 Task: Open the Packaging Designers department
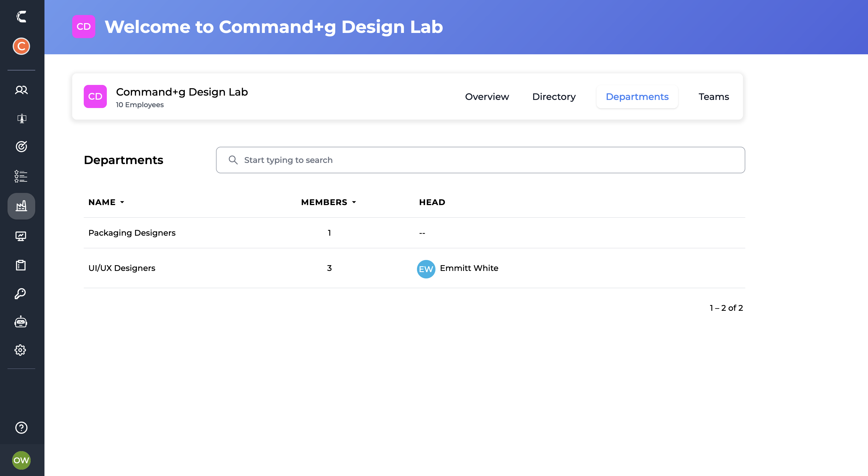(x=132, y=233)
